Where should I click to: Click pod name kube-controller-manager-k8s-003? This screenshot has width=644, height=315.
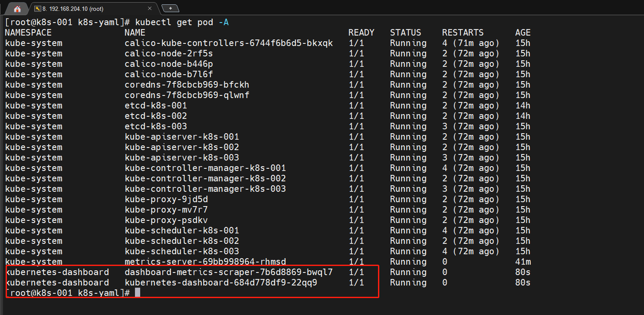(205, 189)
